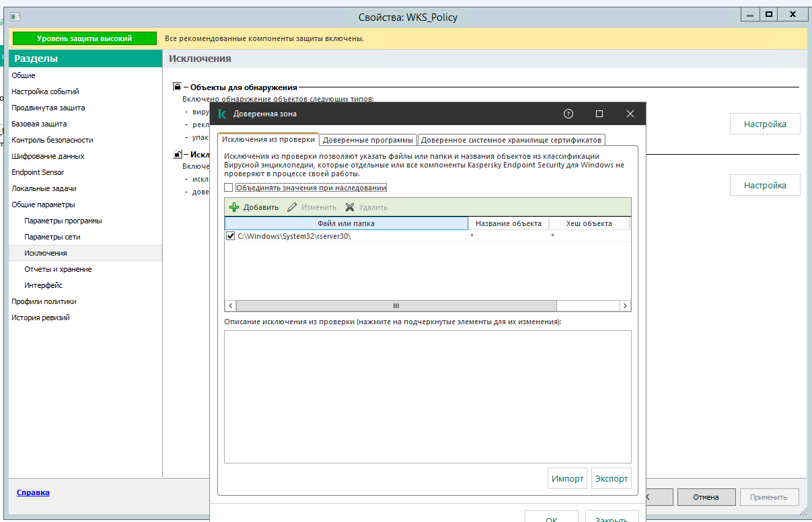Click the horizontal scrollbar left arrow

point(230,305)
